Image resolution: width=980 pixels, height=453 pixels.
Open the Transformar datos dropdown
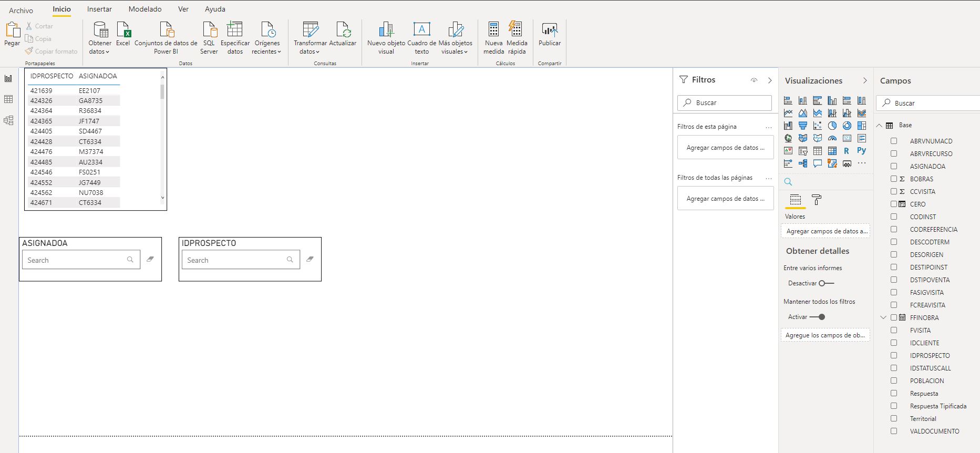pos(310,38)
